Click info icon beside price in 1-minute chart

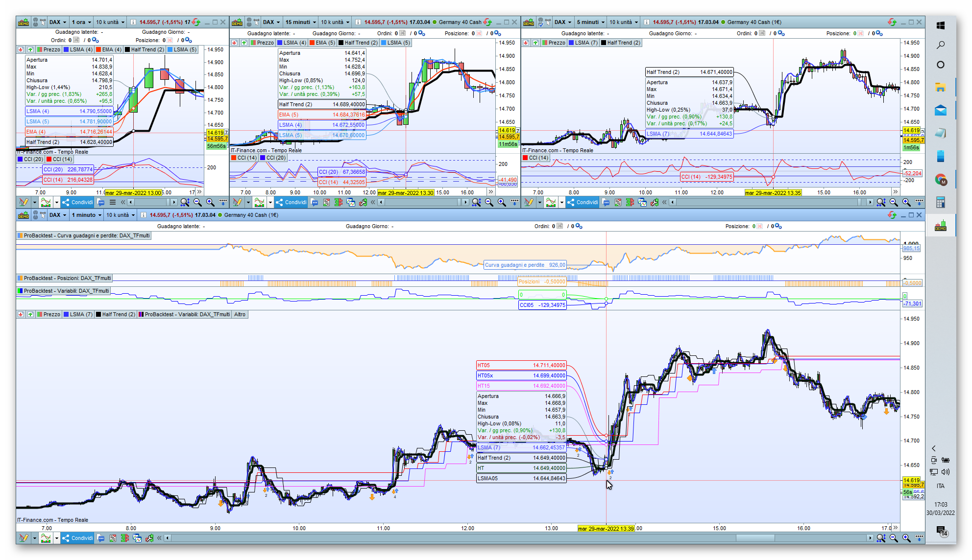(x=143, y=215)
